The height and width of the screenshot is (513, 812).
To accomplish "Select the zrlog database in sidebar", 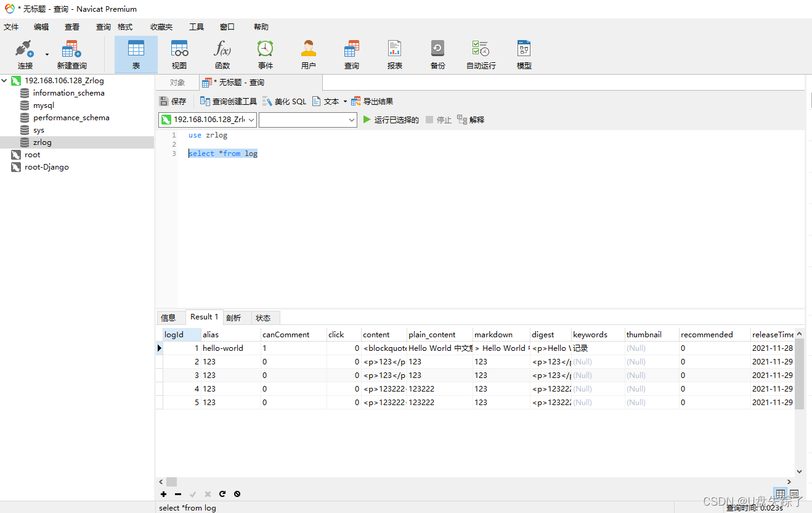I will pos(42,142).
